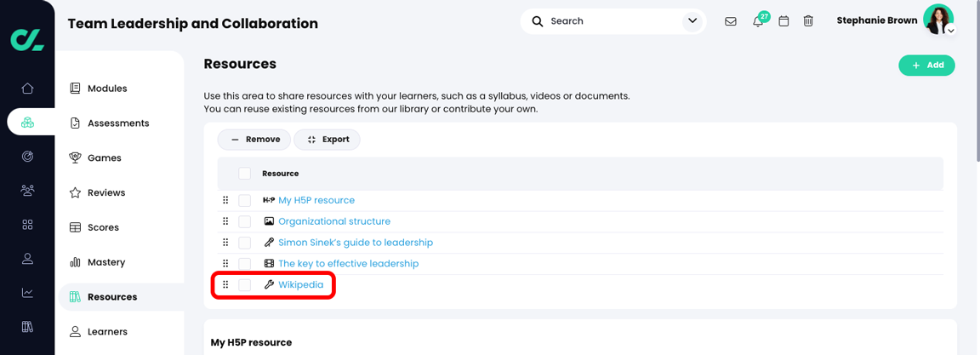Open the Wikipedia resource link
The height and width of the screenshot is (355, 980).
click(x=300, y=285)
